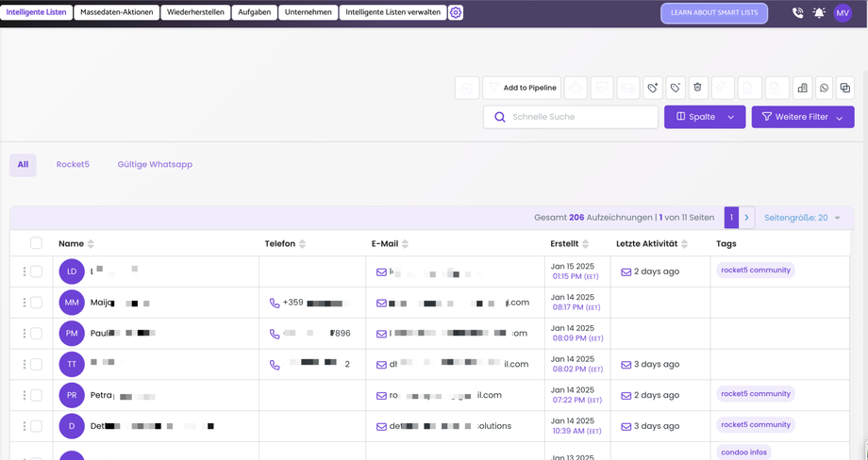Select the checkbox for contact LD
The image size is (868, 460).
[x=36, y=271]
